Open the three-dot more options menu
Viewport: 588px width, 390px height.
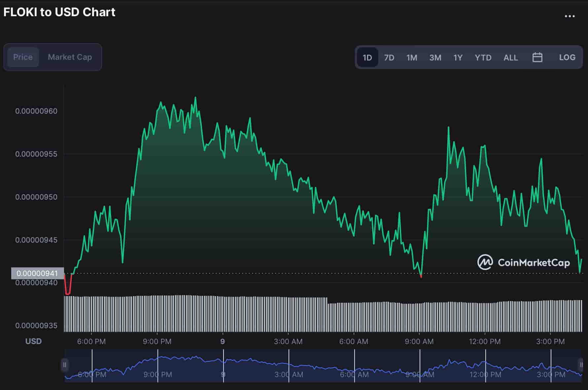click(570, 16)
